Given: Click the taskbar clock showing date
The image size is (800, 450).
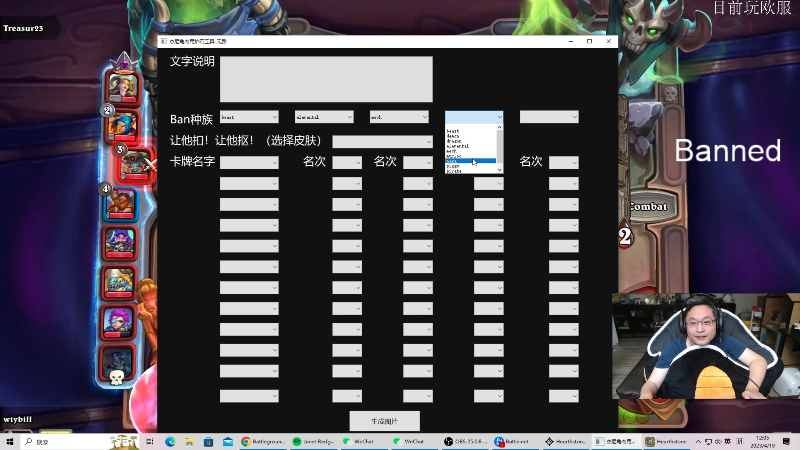Looking at the screenshot, I should (763, 442).
